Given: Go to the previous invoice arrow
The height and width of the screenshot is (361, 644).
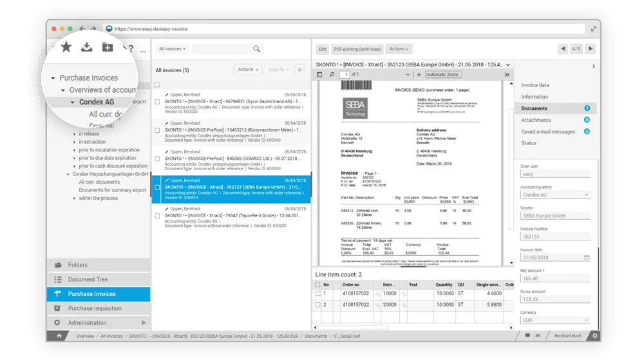Looking at the screenshot, I should pos(563,48).
